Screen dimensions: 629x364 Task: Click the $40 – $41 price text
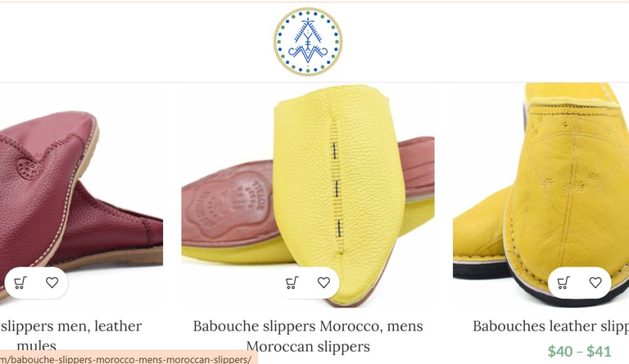pos(580,351)
